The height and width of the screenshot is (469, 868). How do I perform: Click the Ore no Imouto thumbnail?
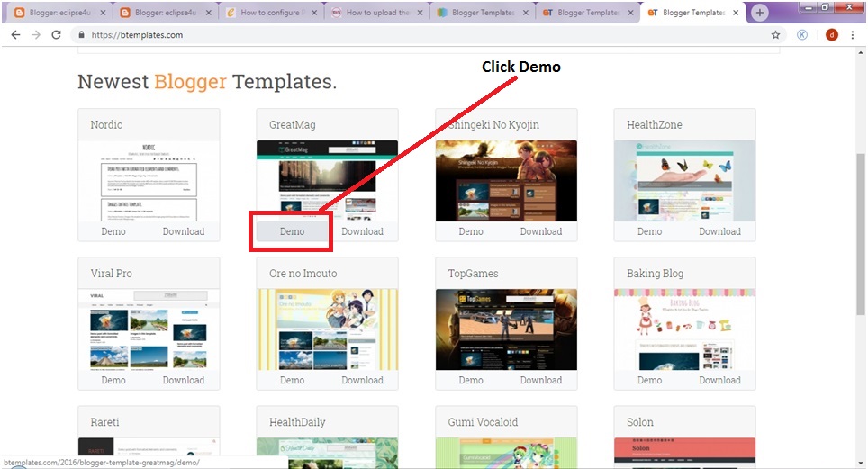[x=328, y=329]
